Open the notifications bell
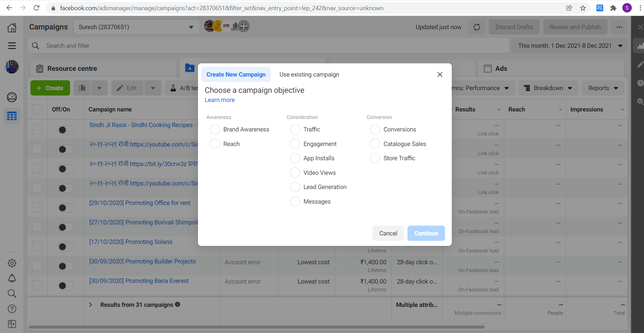The width and height of the screenshot is (644, 333). (x=12, y=278)
